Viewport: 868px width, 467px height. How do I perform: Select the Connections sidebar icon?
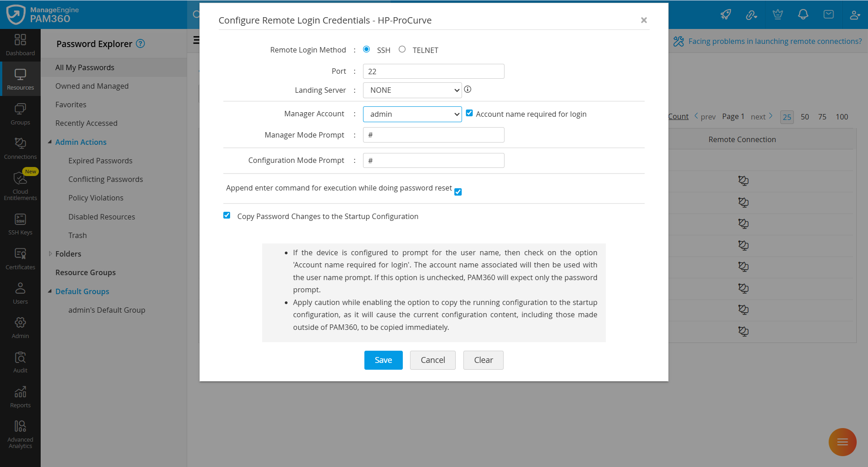pyautogui.click(x=20, y=148)
